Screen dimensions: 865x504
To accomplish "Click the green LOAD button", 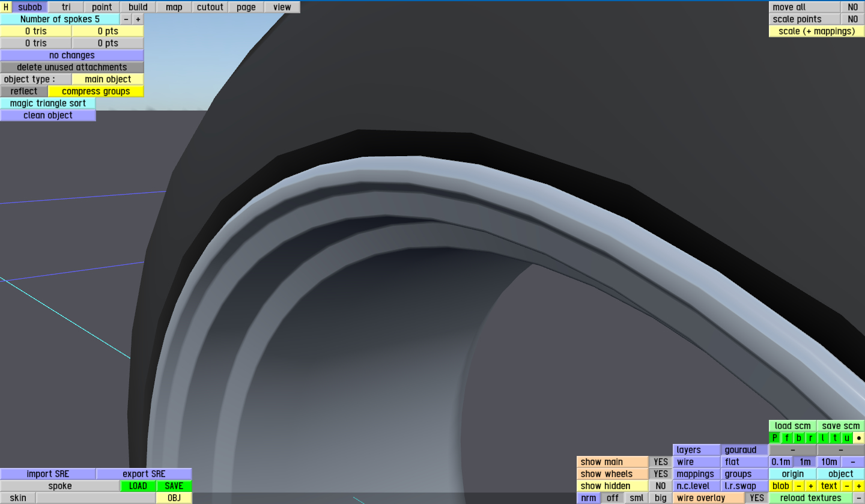I will click(x=138, y=486).
